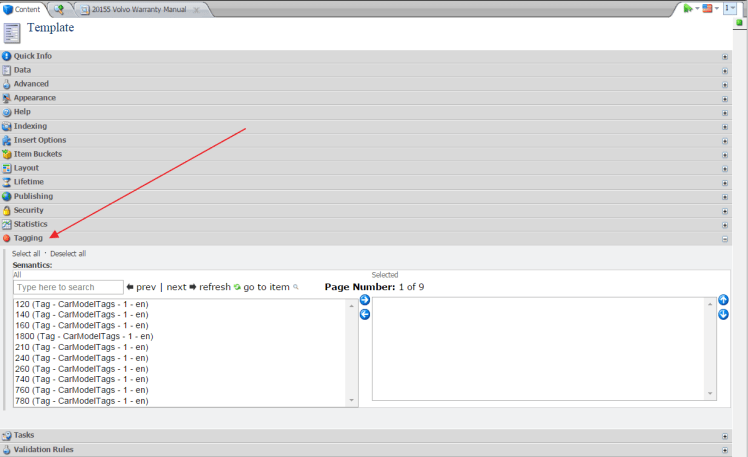Click the Publishing globe icon
The image size is (748, 457).
click(6, 196)
